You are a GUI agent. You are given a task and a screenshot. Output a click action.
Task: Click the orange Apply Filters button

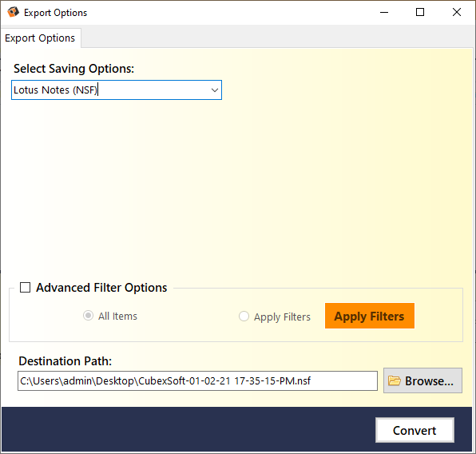click(x=370, y=316)
